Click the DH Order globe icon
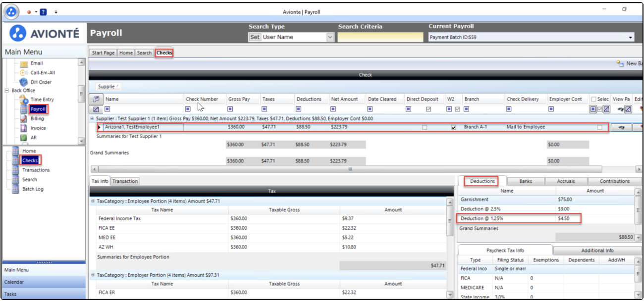 coord(23,82)
